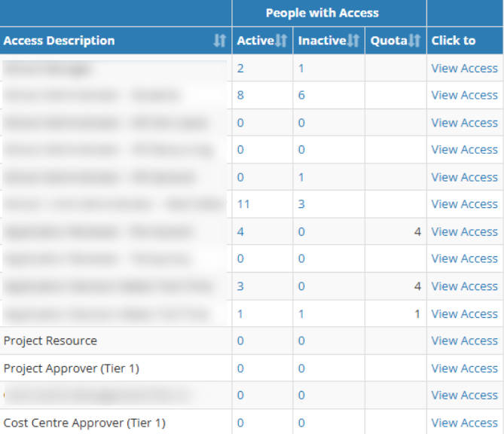The image size is (504, 434).
Task: Open View Access for Project Approver (Tier 1)
Action: pos(465,368)
